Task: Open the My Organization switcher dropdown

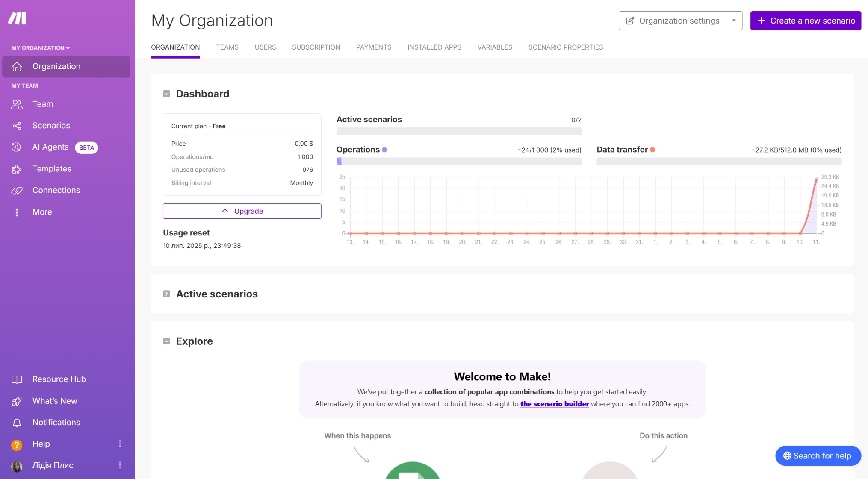Action: point(41,48)
